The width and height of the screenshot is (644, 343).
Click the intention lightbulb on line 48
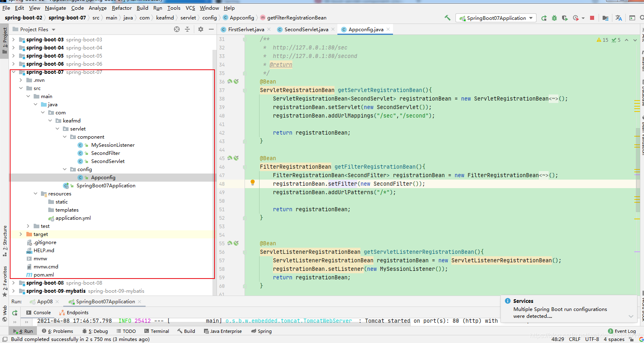point(252,183)
